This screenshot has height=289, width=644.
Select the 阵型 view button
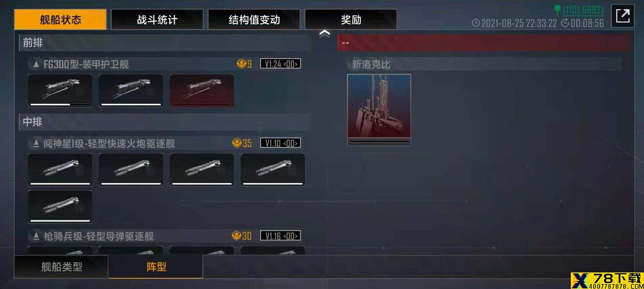coord(156,267)
